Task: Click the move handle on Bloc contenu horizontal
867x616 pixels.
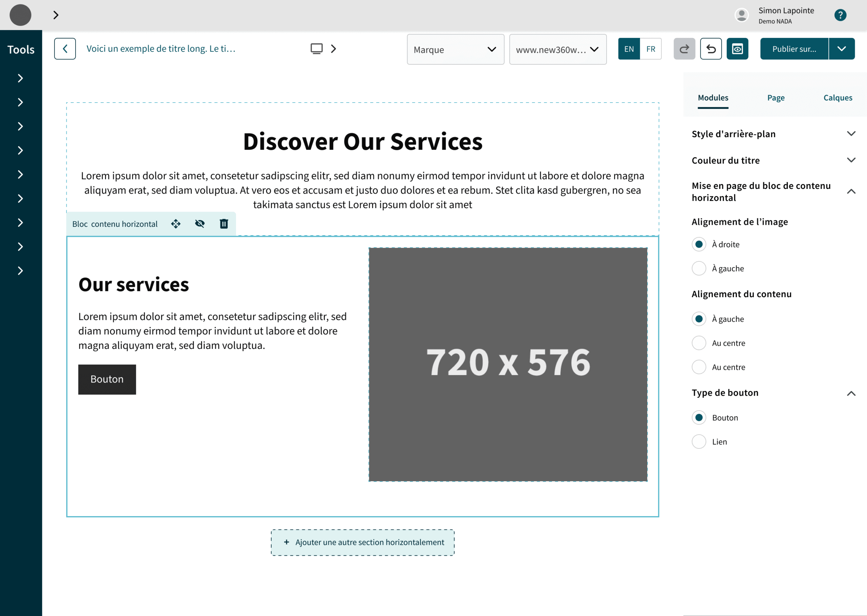Action: (176, 224)
